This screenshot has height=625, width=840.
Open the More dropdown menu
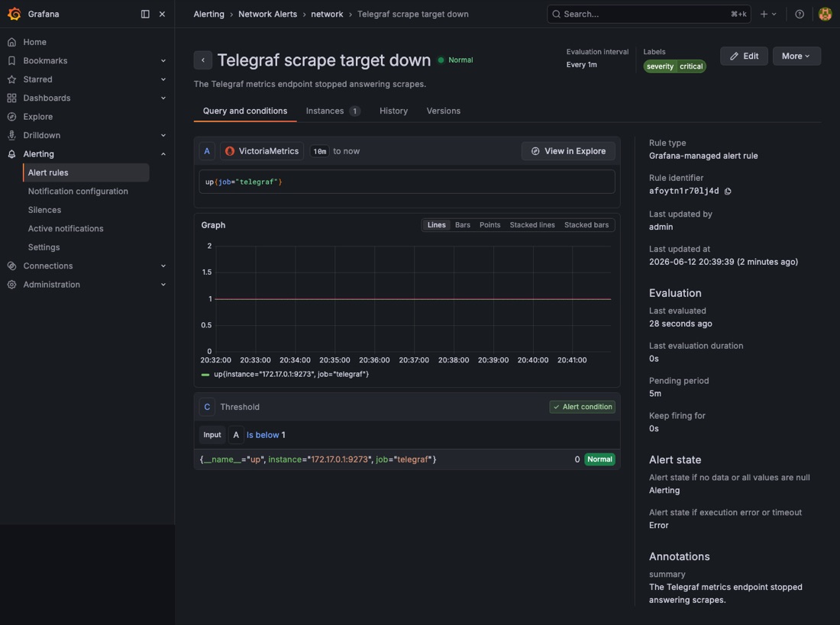(x=796, y=56)
